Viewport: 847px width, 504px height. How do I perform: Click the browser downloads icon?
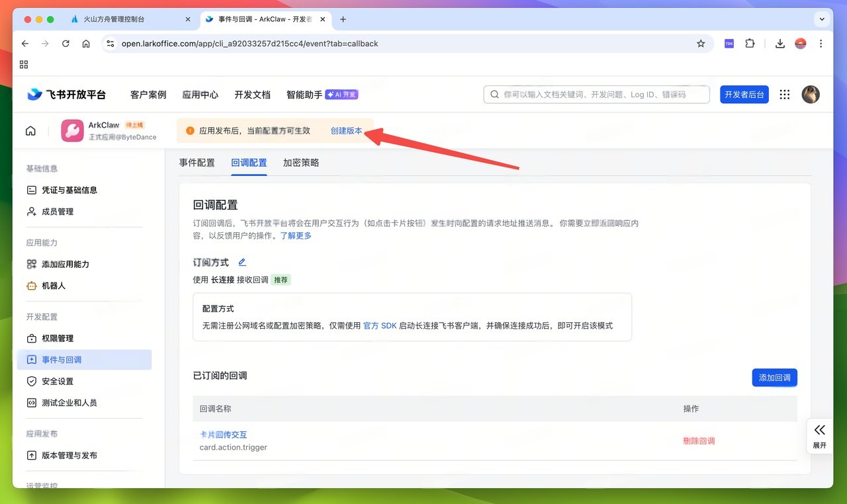(780, 43)
